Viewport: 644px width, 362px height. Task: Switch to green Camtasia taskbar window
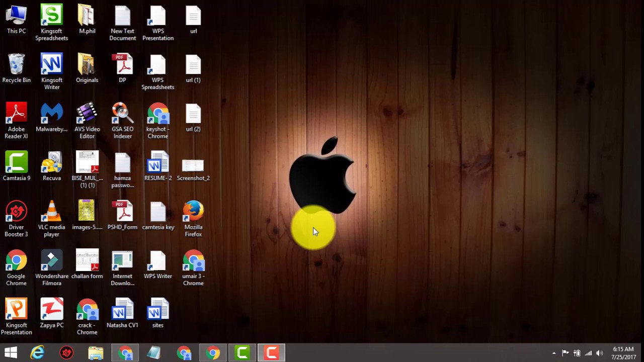pyautogui.click(x=243, y=353)
